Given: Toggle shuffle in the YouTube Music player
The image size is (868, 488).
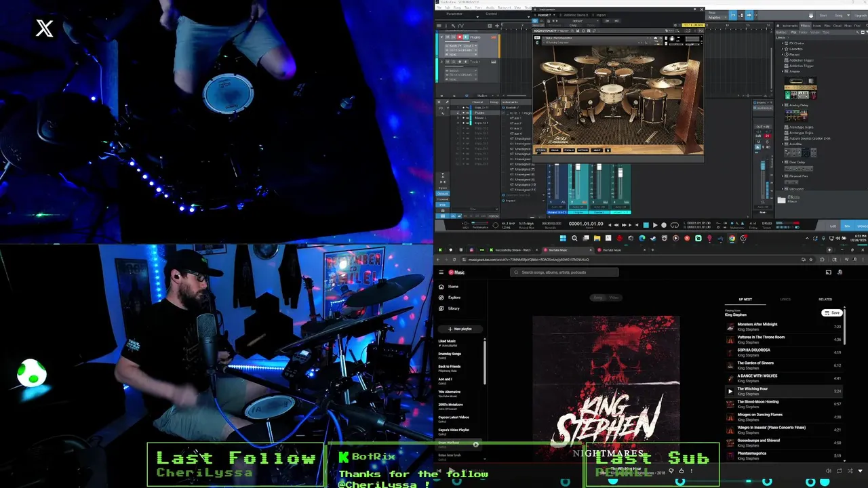Looking at the screenshot, I should [850, 471].
